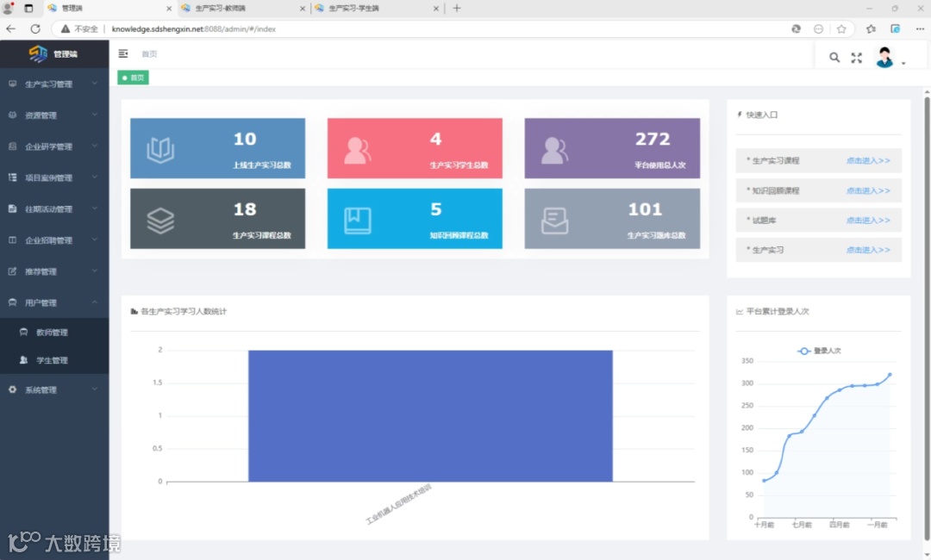The width and height of the screenshot is (931, 560).
Task: Open a new browser tab
Action: (457, 9)
